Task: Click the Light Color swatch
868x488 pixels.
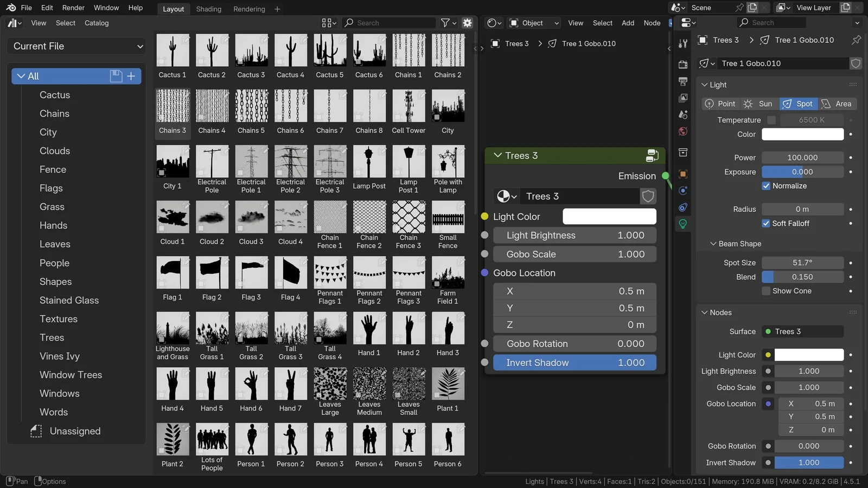Action: tap(609, 216)
